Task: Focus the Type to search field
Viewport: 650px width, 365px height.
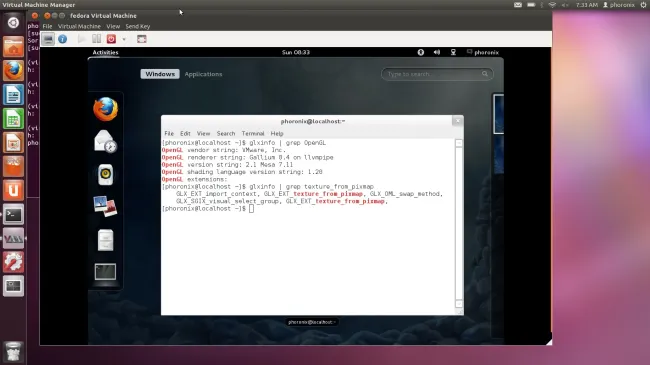Action: (x=437, y=74)
